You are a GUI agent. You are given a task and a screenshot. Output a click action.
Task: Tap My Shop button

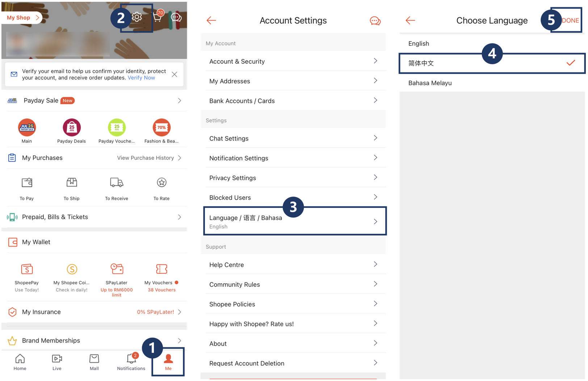point(22,17)
